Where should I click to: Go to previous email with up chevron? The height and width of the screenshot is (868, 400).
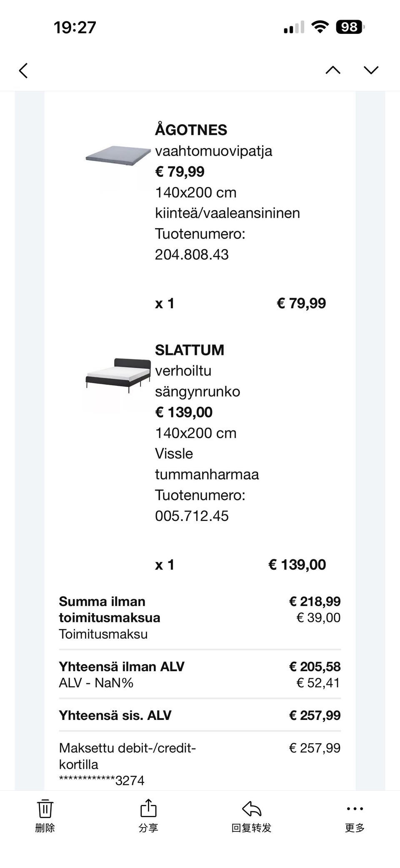click(332, 70)
